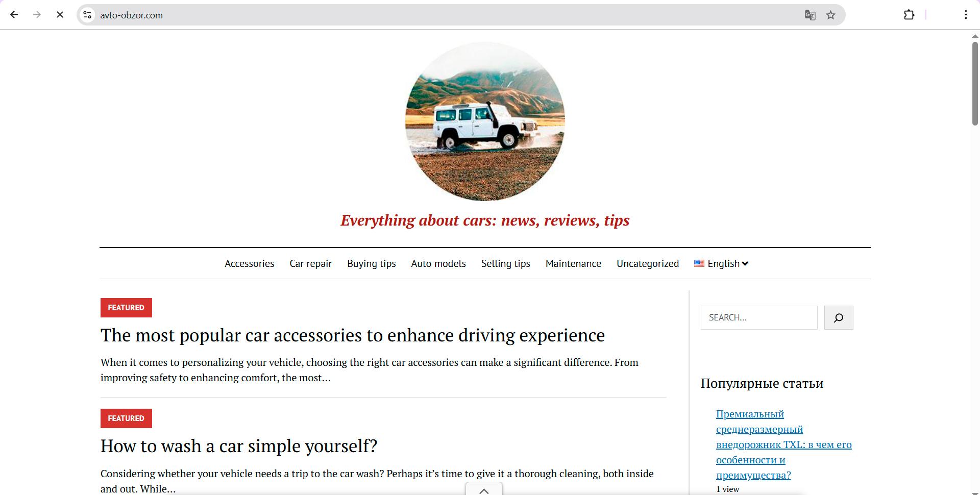980x495 pixels.
Task: Open the Google Translate icon
Action: tap(810, 15)
